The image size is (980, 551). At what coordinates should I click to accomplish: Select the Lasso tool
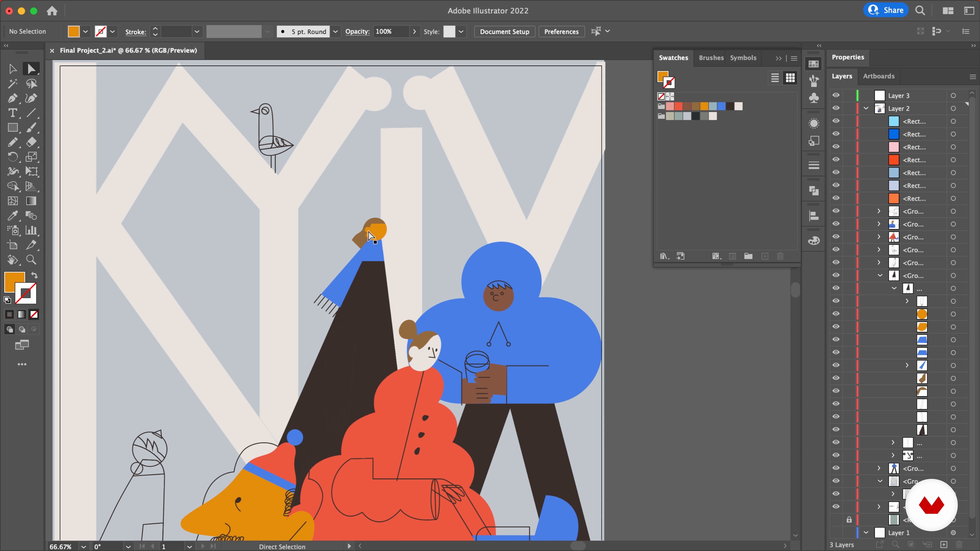point(31,84)
